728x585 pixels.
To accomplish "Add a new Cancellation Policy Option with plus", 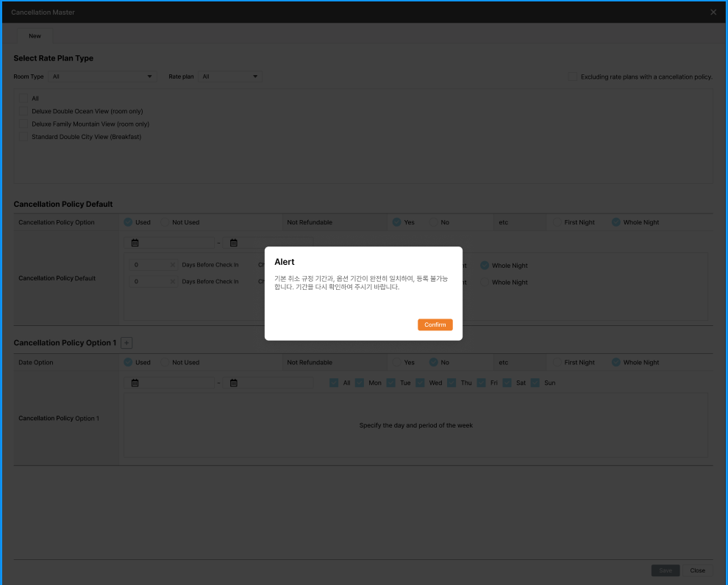I will click(x=126, y=343).
